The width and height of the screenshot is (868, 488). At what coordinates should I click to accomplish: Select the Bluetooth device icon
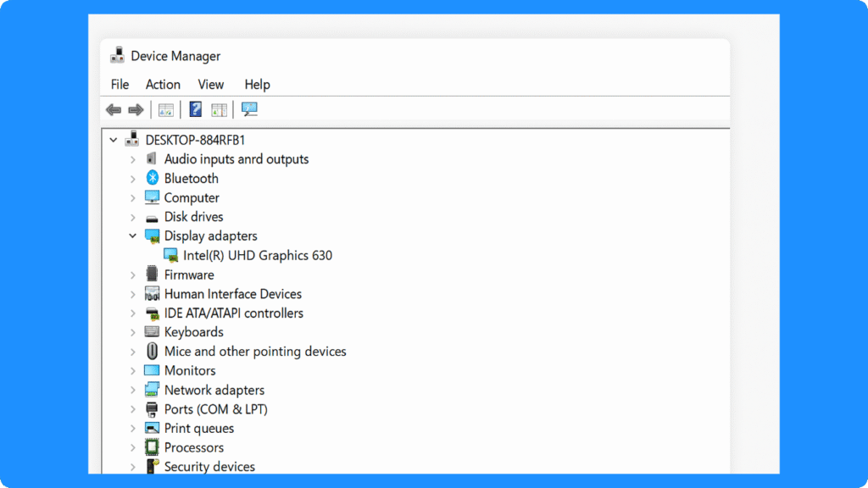153,178
